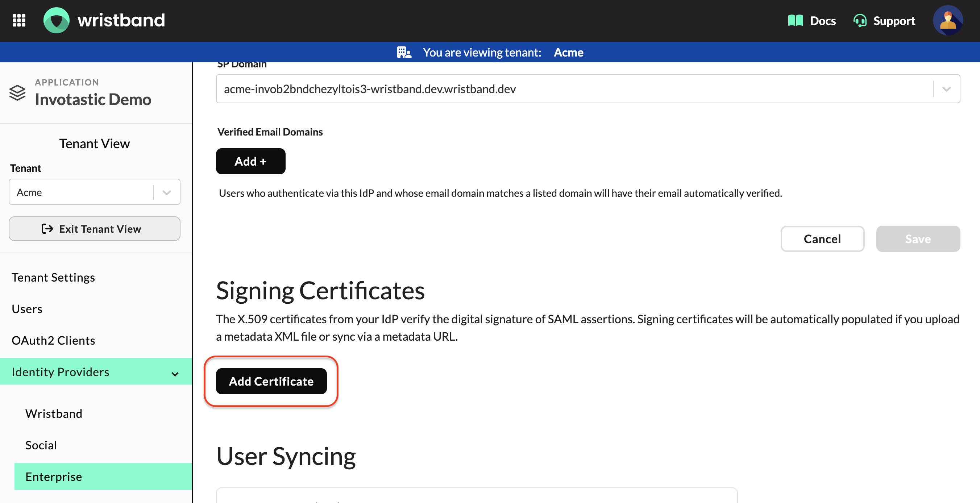
Task: Click the wristband wordmark
Action: click(x=121, y=20)
